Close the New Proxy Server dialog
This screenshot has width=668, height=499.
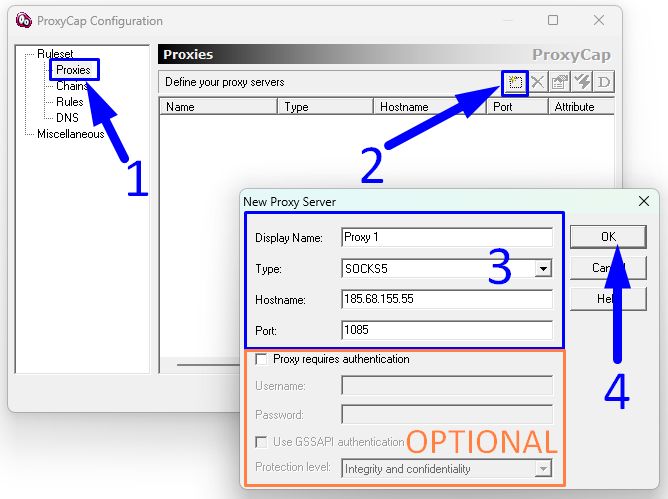click(x=643, y=201)
